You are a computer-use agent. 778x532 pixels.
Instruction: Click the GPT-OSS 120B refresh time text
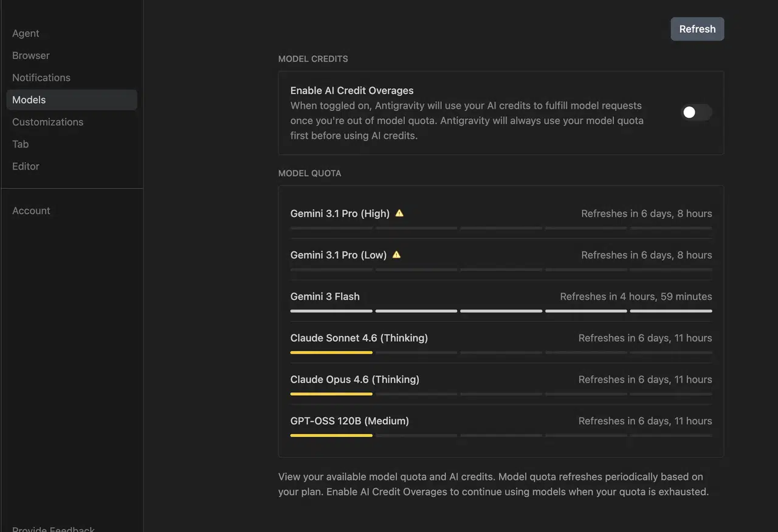point(645,421)
